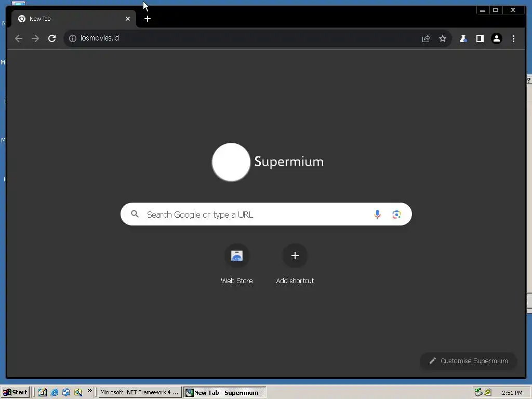Viewport: 532px width, 399px height.
Task: Start voice search with microphone icon
Action: [377, 214]
